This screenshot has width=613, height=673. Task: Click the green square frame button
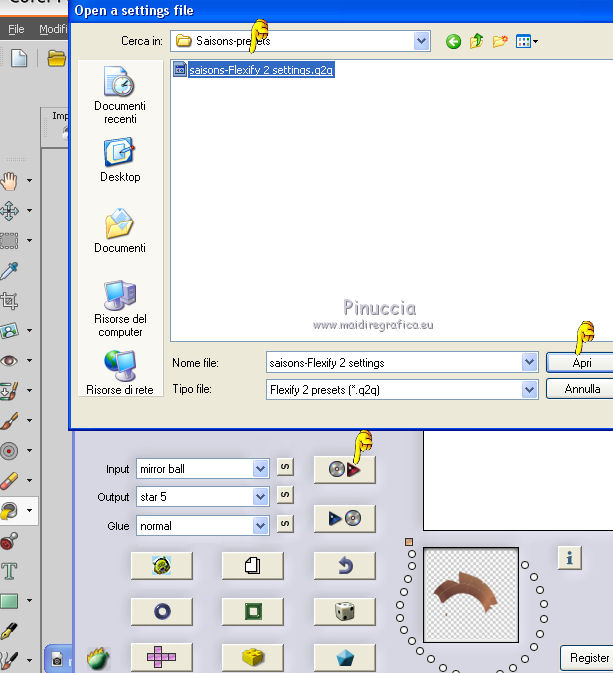(x=252, y=612)
